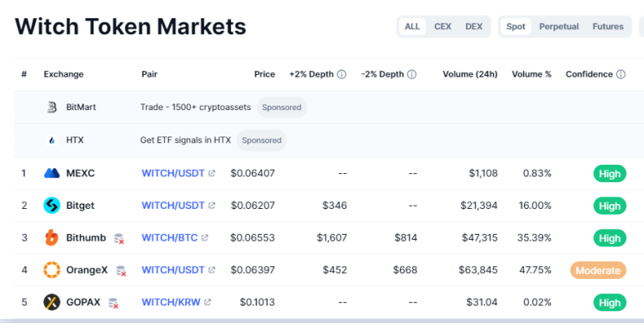
Task: Click external link icon on OrangeX WITCH/USDT
Action: (212, 270)
